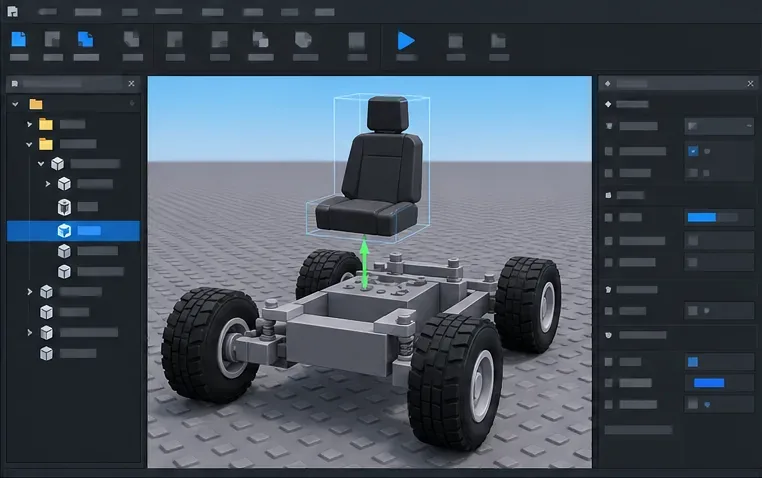Click the wide blue bar value in properties

709,383
